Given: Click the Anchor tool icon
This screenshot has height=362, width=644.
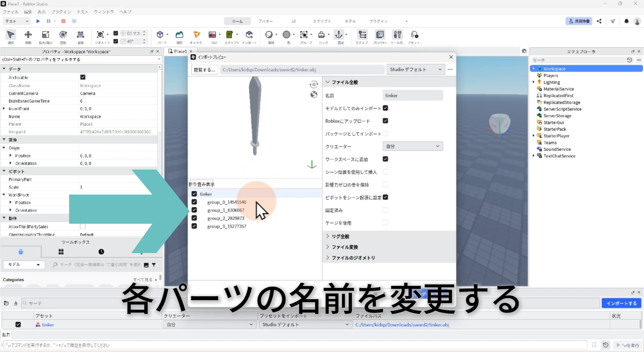Looking at the screenshot, I should [339, 35].
